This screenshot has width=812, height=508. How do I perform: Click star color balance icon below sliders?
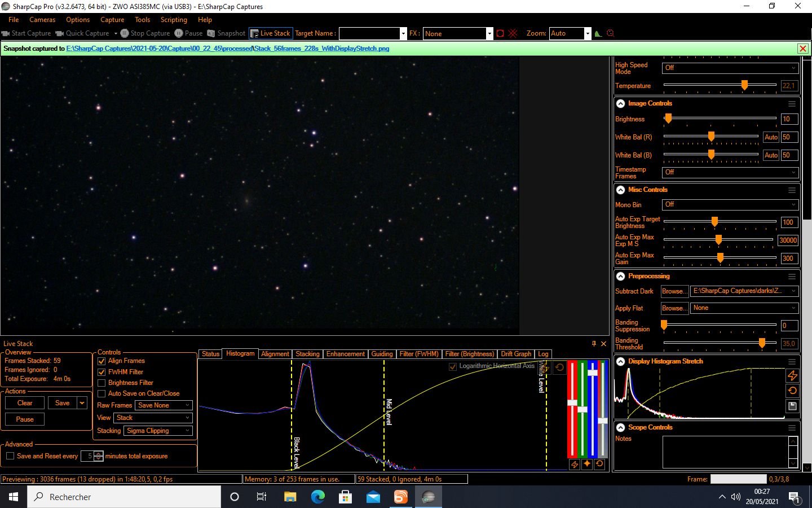pyautogui.click(x=586, y=464)
